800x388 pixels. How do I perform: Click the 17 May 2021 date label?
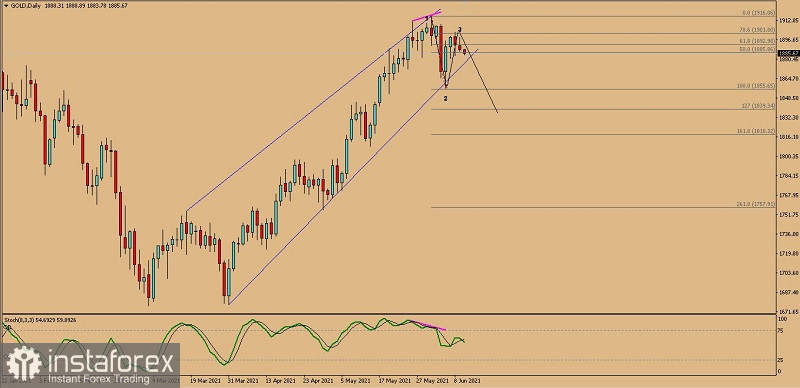395,380
